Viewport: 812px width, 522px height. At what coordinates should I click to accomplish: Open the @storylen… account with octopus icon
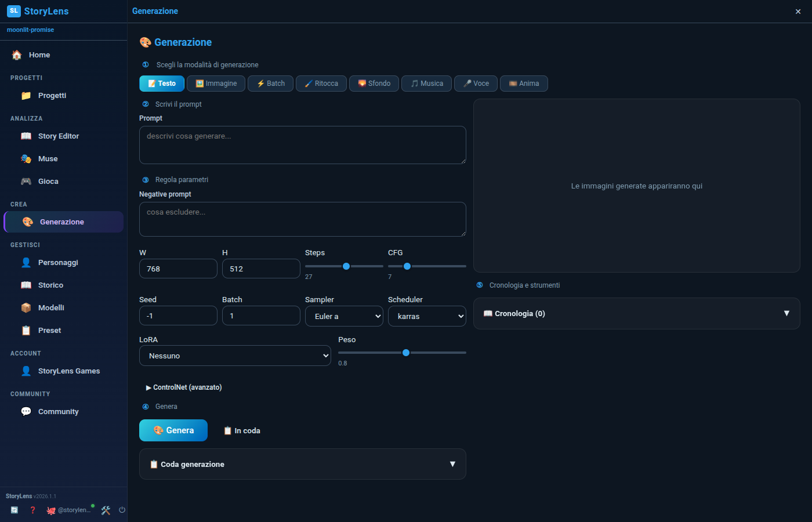click(x=70, y=510)
